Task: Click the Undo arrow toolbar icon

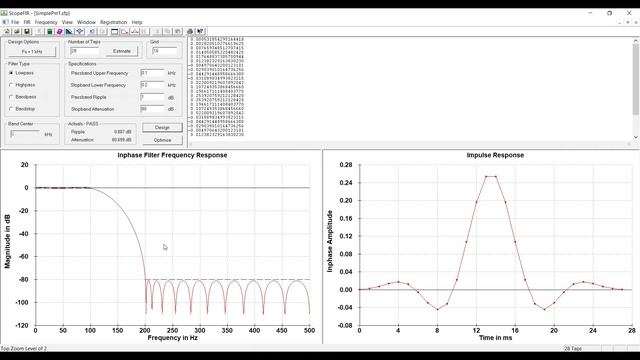Action: point(92,31)
